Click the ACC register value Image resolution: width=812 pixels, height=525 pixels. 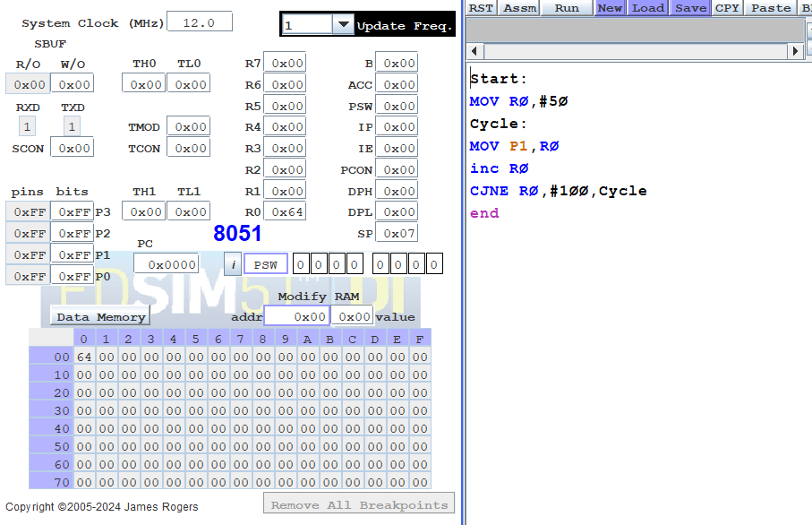click(397, 84)
